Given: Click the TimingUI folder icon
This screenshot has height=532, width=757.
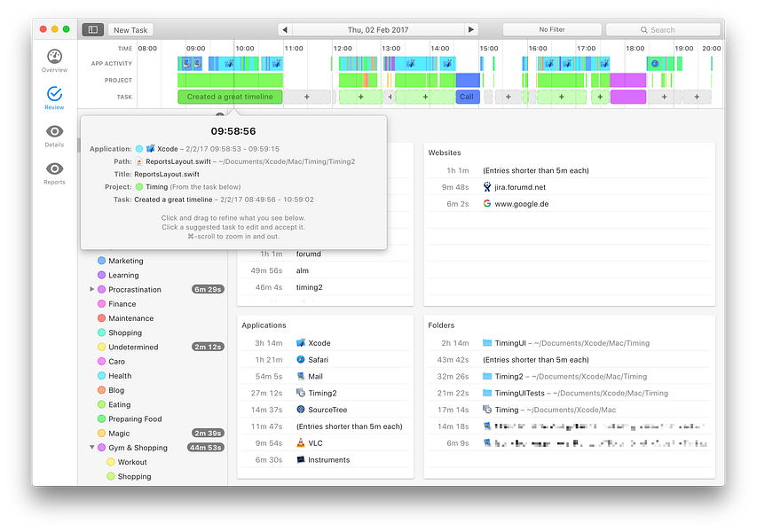Looking at the screenshot, I should click(487, 343).
